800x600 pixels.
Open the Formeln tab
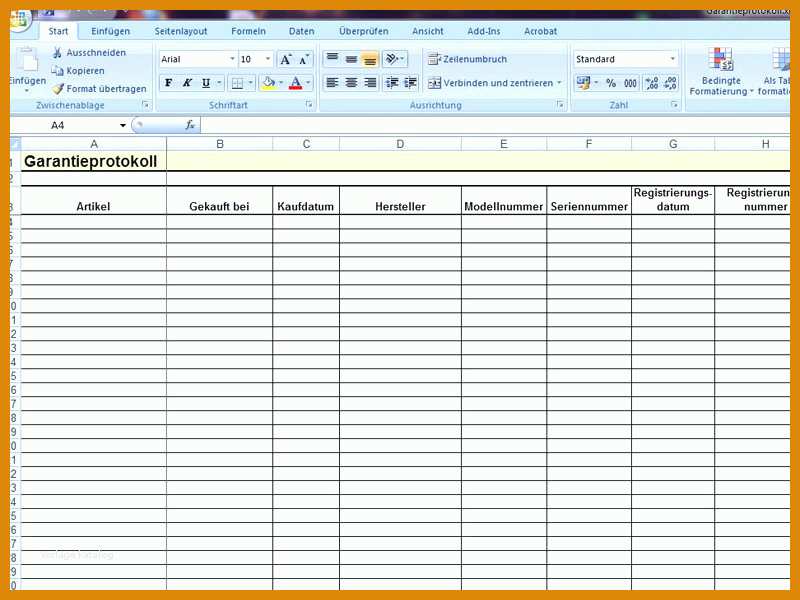pyautogui.click(x=248, y=32)
